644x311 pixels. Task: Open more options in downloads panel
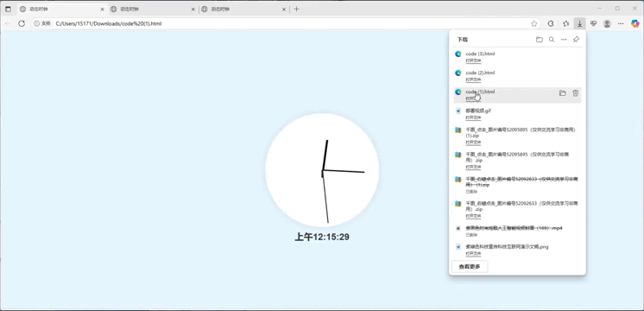click(564, 40)
